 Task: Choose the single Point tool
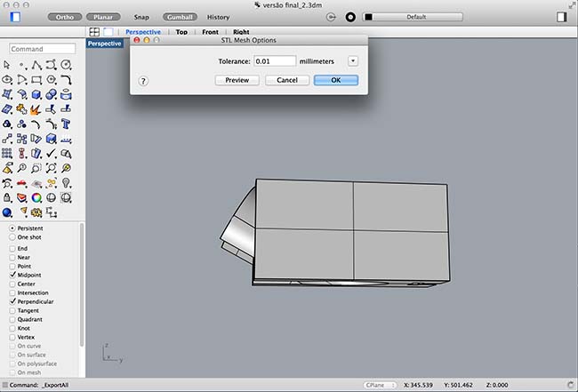(21, 65)
